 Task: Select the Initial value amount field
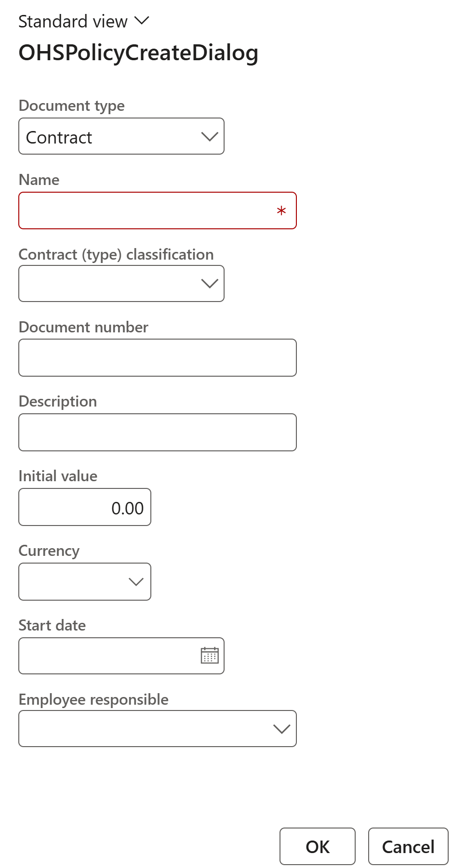[x=85, y=508]
